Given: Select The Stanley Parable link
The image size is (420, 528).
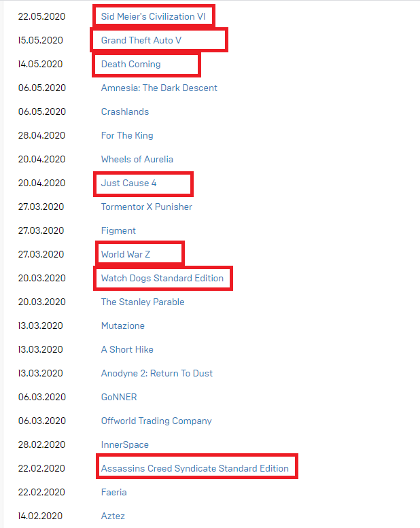Looking at the screenshot, I should [143, 302].
